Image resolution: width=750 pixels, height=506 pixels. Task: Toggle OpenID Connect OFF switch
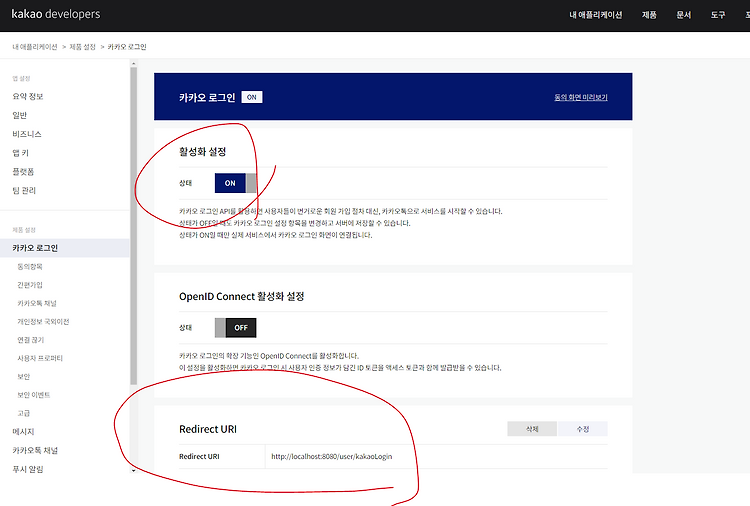(x=235, y=328)
